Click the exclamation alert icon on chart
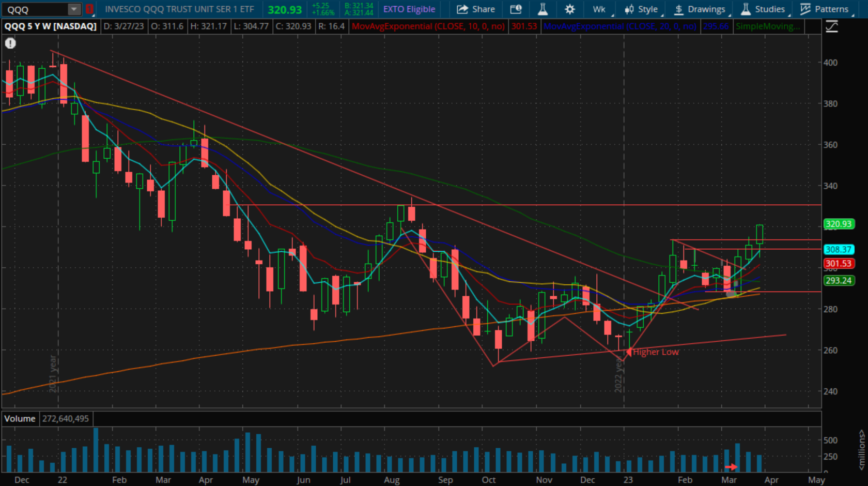868x486 pixels. (10, 43)
